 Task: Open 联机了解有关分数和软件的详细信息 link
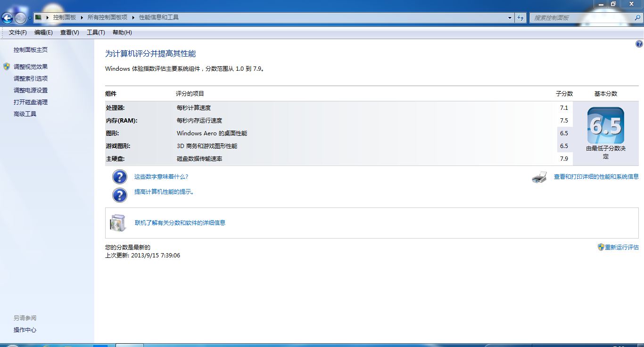180,223
